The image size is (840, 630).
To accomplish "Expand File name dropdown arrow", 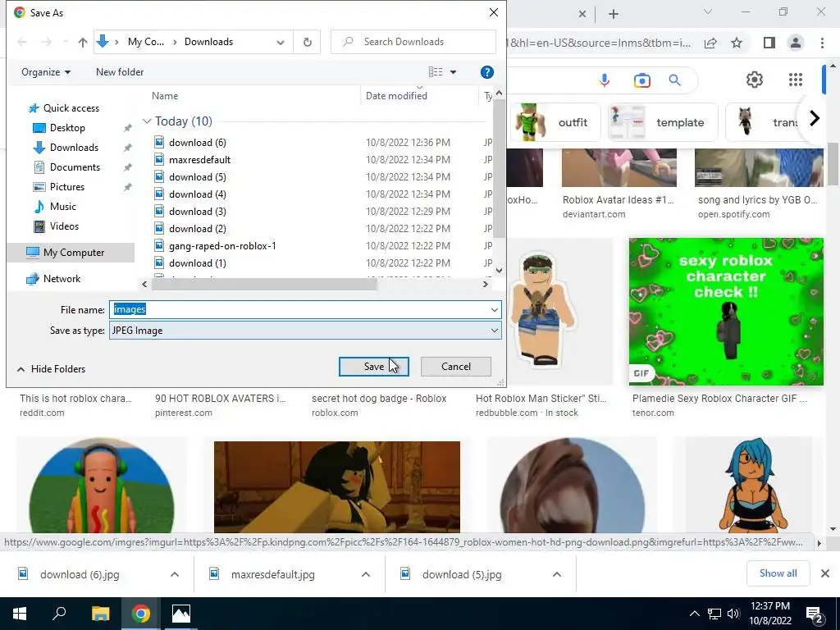I will point(494,309).
